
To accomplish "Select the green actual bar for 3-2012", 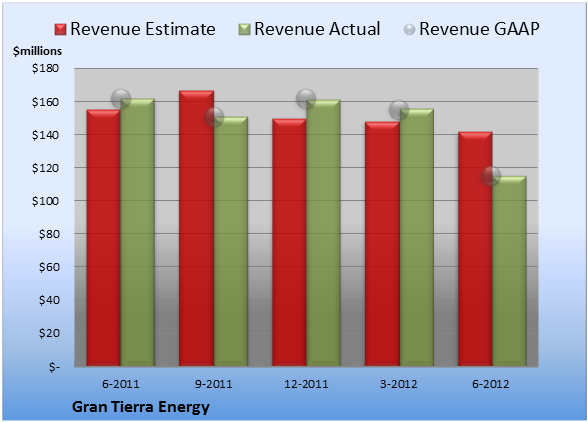I will click(417, 237).
